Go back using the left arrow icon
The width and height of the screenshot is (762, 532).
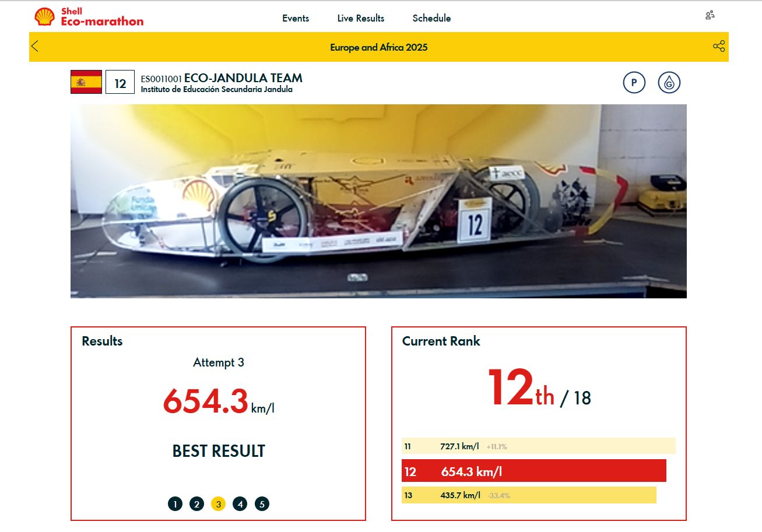36,47
